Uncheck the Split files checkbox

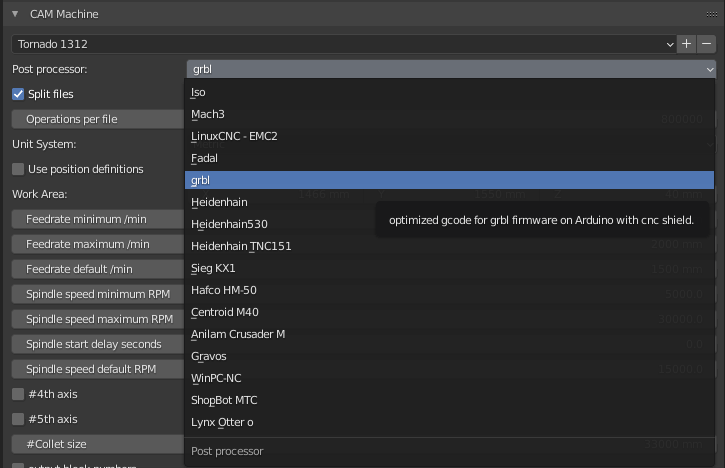point(18,94)
